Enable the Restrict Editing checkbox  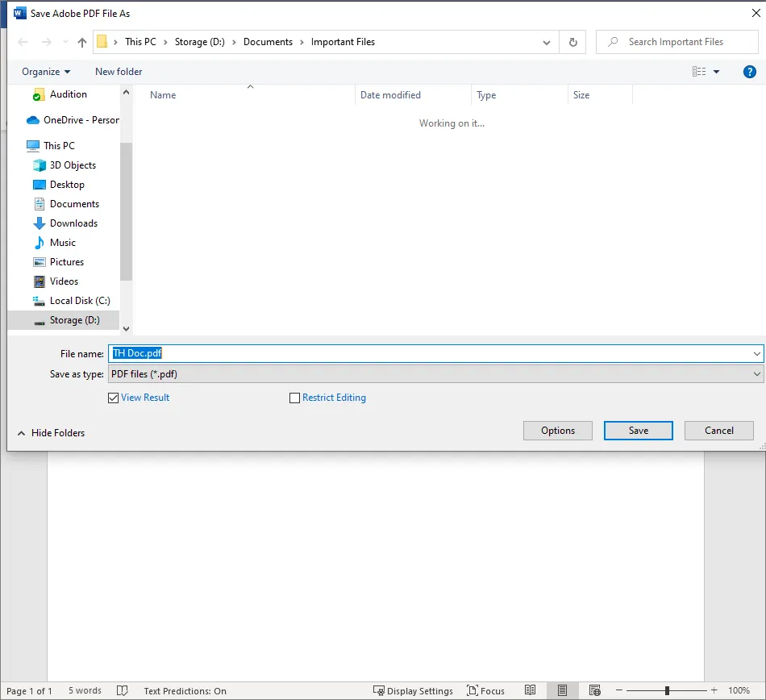[294, 398]
